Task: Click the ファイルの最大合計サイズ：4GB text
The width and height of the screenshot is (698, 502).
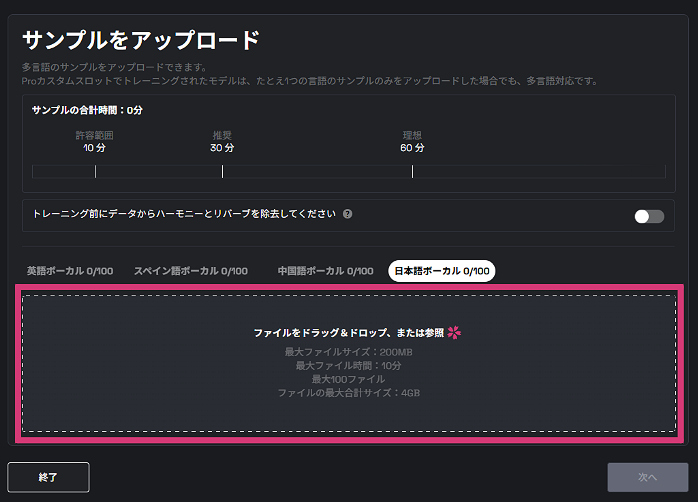Action: click(348, 393)
